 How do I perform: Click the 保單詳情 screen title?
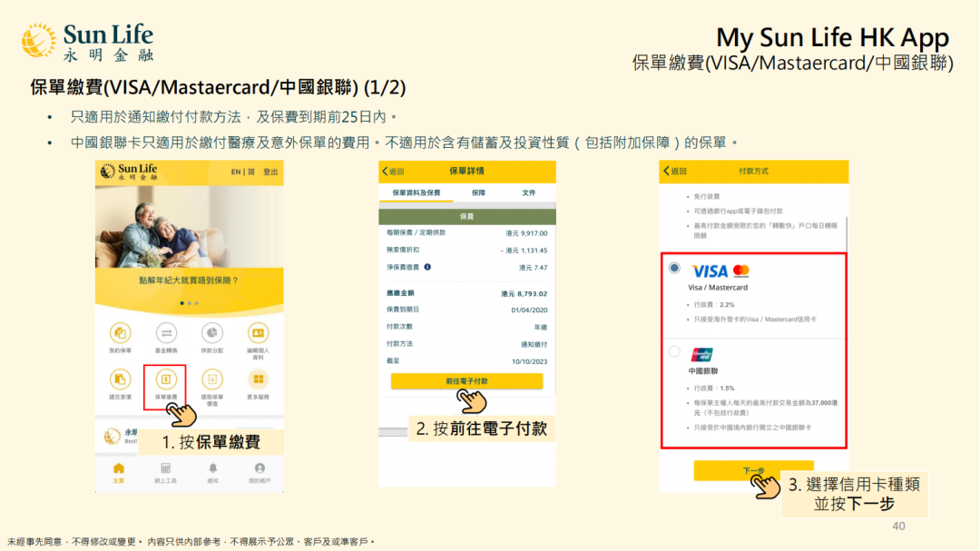(x=467, y=171)
